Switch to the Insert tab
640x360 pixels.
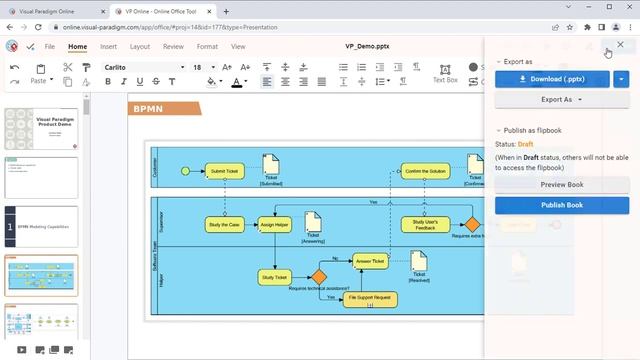point(109,47)
